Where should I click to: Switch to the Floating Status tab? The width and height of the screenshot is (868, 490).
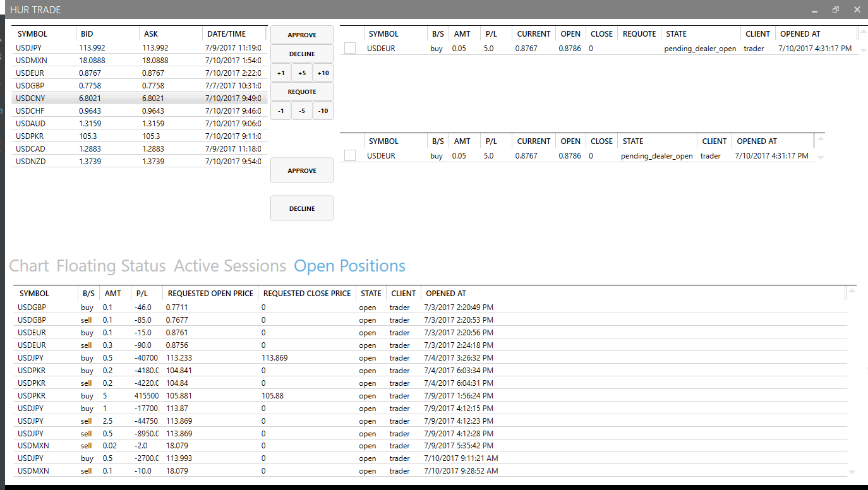[x=111, y=266]
